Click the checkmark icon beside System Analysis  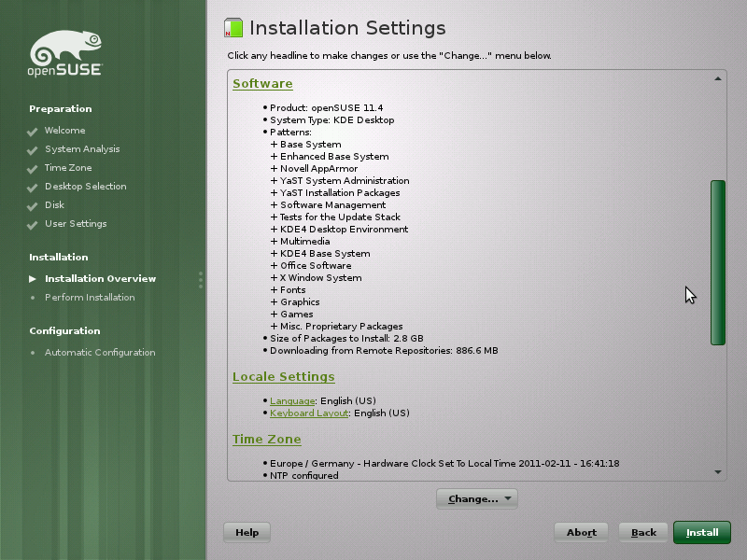(33, 150)
